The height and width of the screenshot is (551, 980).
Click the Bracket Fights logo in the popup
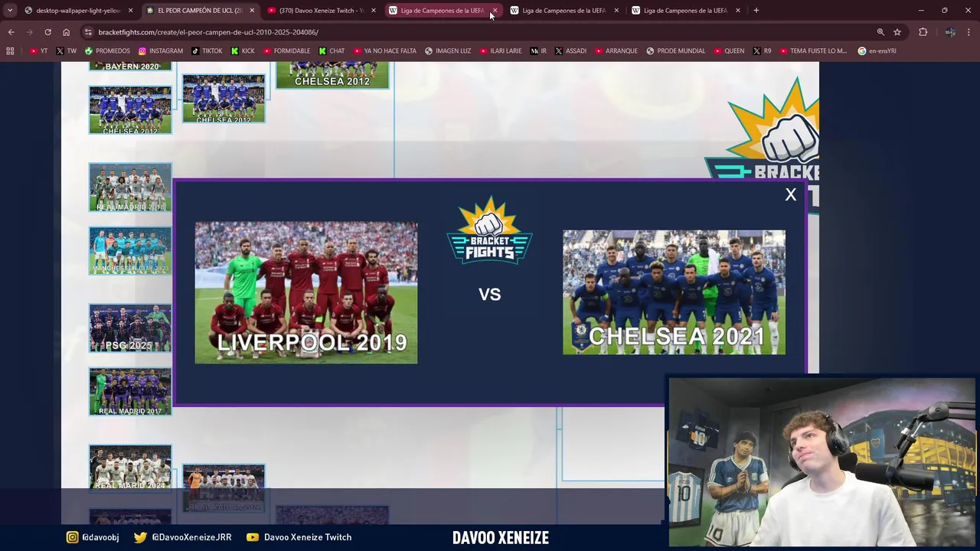(489, 230)
